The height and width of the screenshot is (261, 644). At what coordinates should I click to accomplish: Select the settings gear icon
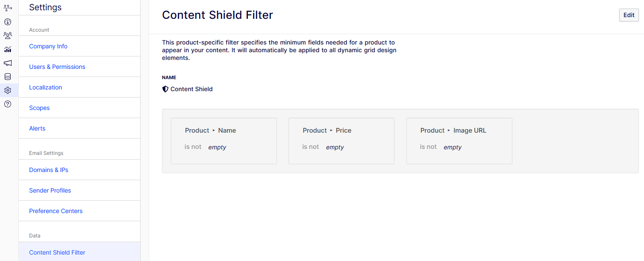point(8,90)
